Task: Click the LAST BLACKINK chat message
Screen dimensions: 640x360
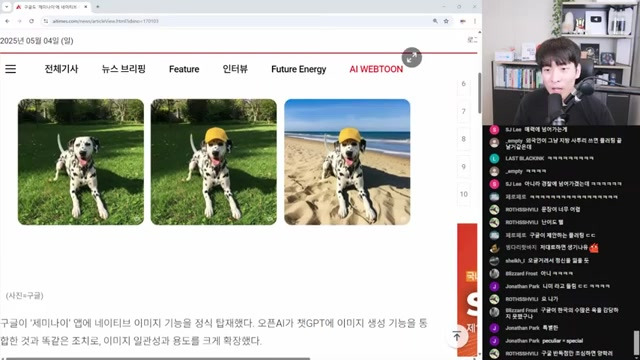Action: [x=571, y=158]
